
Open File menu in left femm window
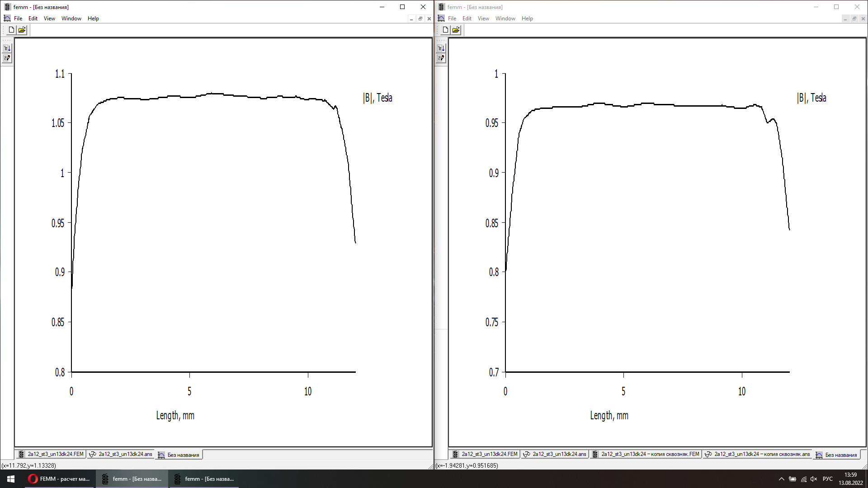(18, 19)
